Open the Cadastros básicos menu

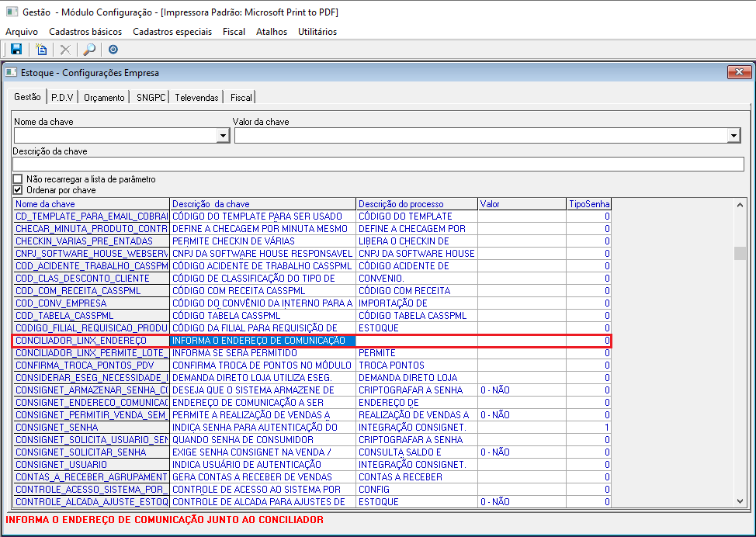(x=85, y=32)
